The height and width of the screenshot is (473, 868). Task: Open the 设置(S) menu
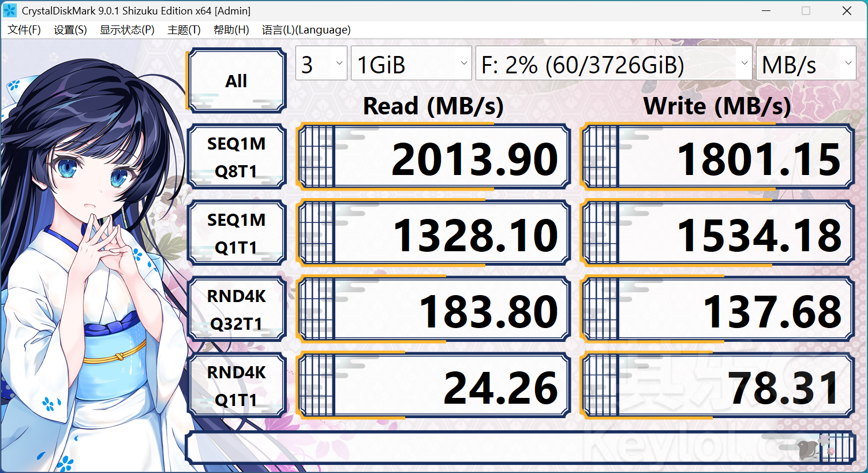tap(70, 30)
